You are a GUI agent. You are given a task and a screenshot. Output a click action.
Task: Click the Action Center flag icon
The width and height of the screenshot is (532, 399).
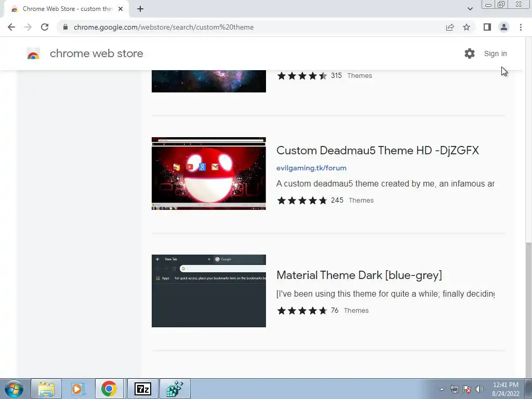point(467,389)
